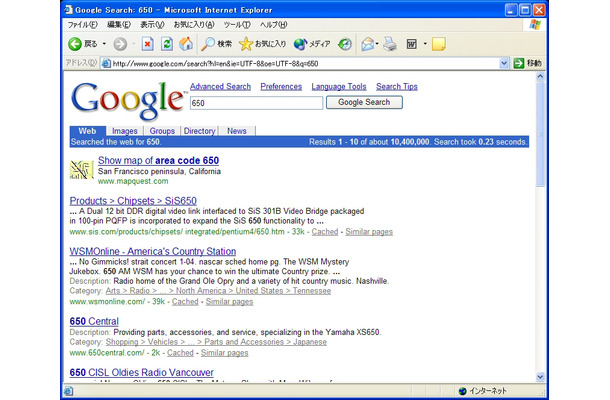This screenshot has height=400, width=610.
Task: Click the vertical scrollbar thumb
Action: coord(540,134)
